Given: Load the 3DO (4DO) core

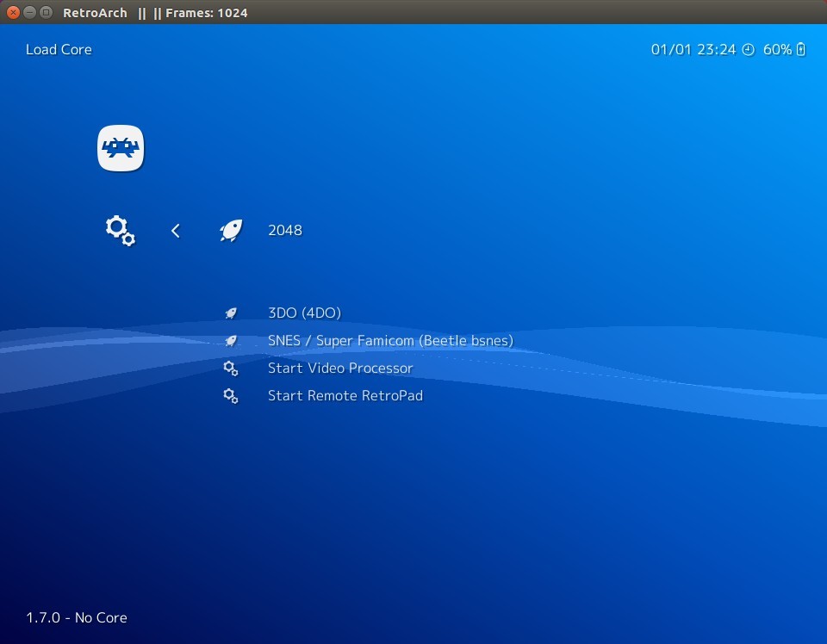Looking at the screenshot, I should 304,313.
